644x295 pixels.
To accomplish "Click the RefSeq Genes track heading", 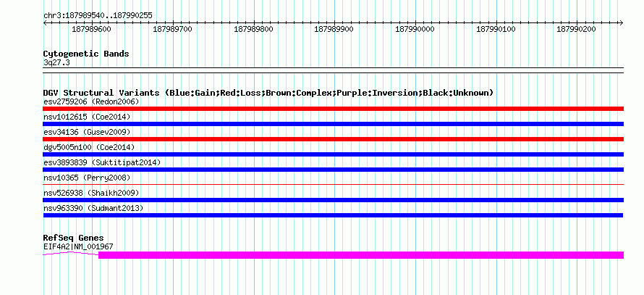I will coord(73,238).
